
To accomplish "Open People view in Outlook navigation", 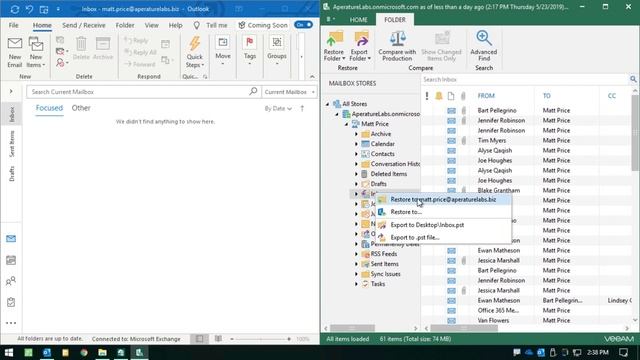I will click(11, 281).
